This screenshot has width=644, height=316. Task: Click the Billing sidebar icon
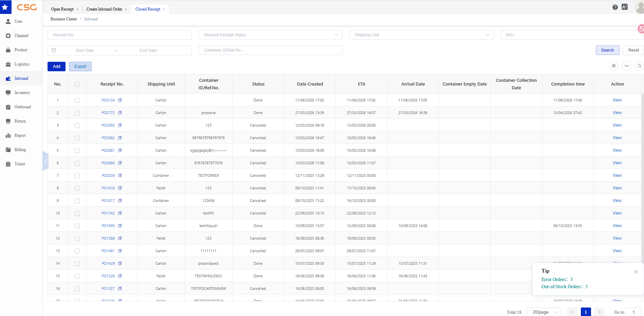pyautogui.click(x=8, y=150)
